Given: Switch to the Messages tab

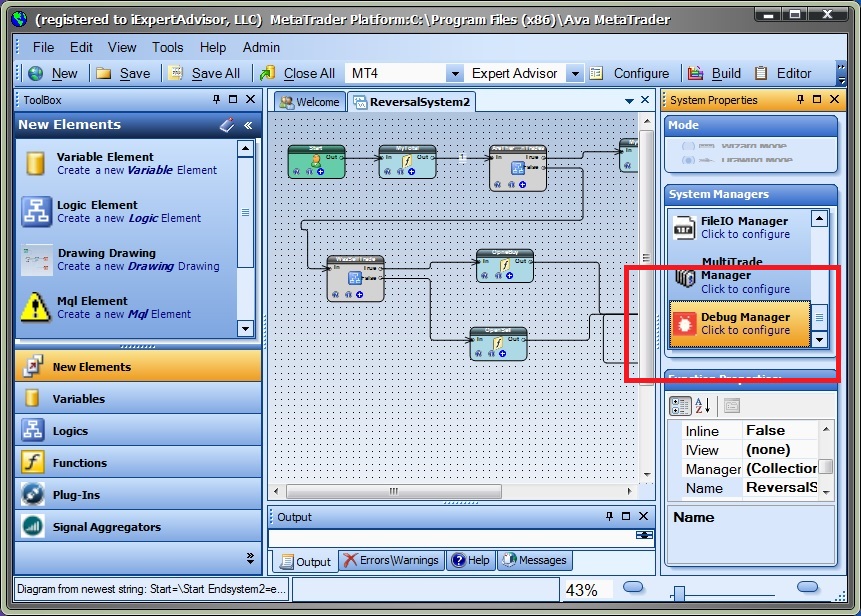Looking at the screenshot, I should click(535, 560).
